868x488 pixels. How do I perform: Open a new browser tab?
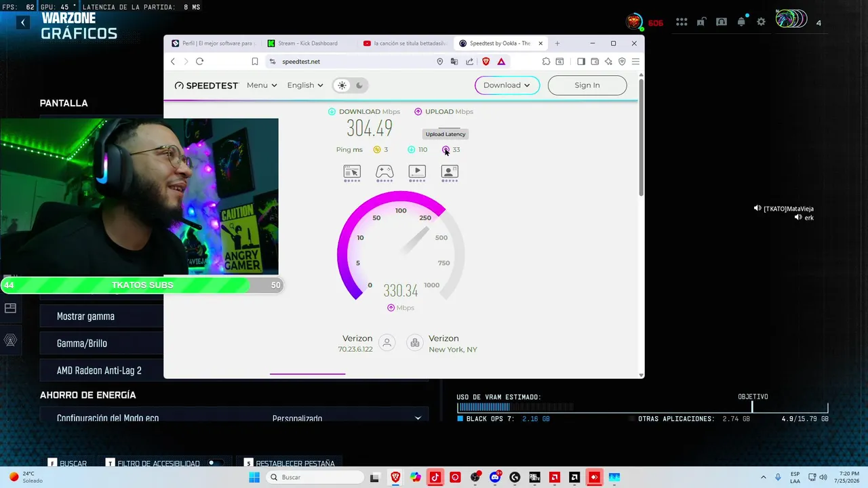tap(557, 43)
